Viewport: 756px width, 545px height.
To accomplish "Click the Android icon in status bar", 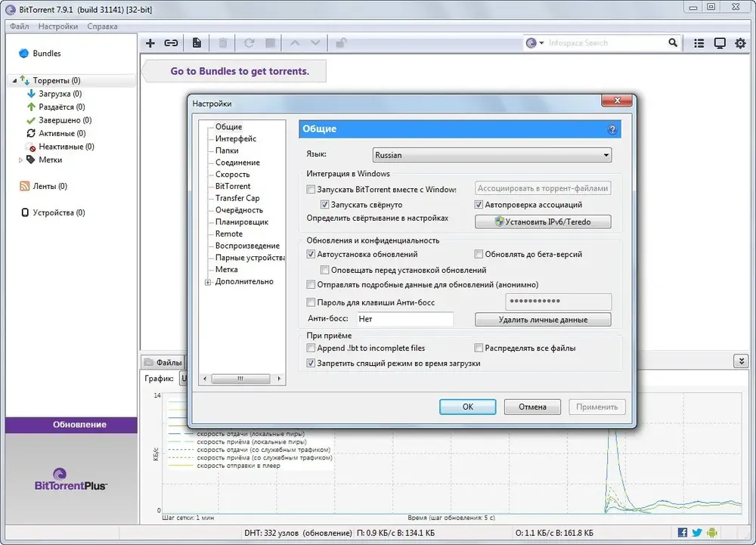I will coord(712,532).
